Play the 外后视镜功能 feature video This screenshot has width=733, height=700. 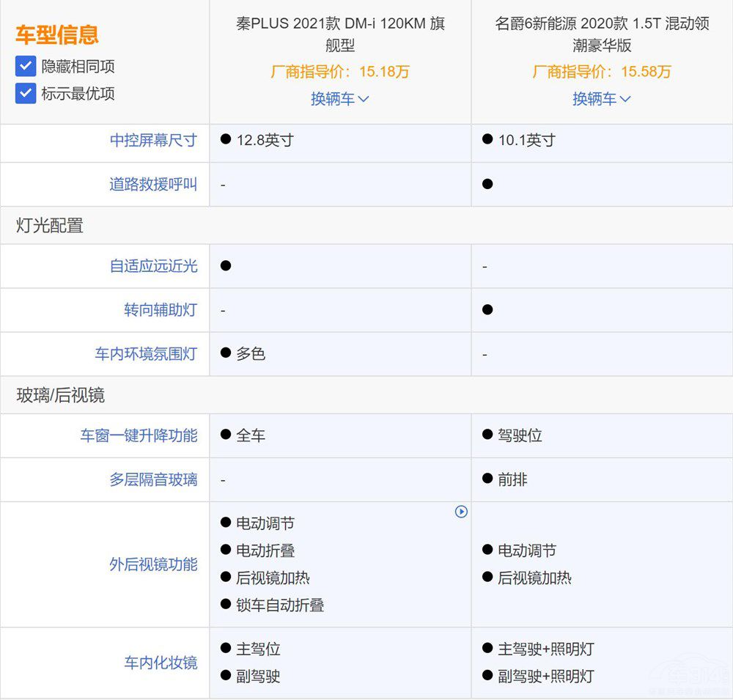point(462,512)
